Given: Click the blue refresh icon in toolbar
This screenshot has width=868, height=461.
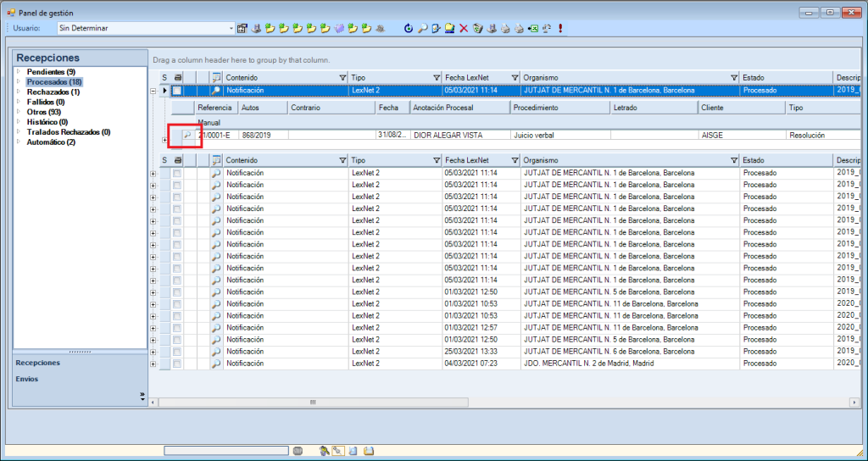Looking at the screenshot, I should [x=408, y=28].
